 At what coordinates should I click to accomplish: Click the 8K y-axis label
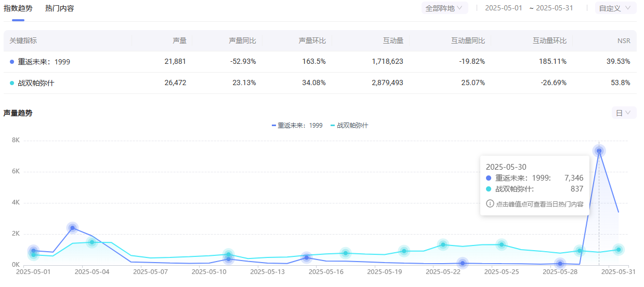(x=16, y=140)
